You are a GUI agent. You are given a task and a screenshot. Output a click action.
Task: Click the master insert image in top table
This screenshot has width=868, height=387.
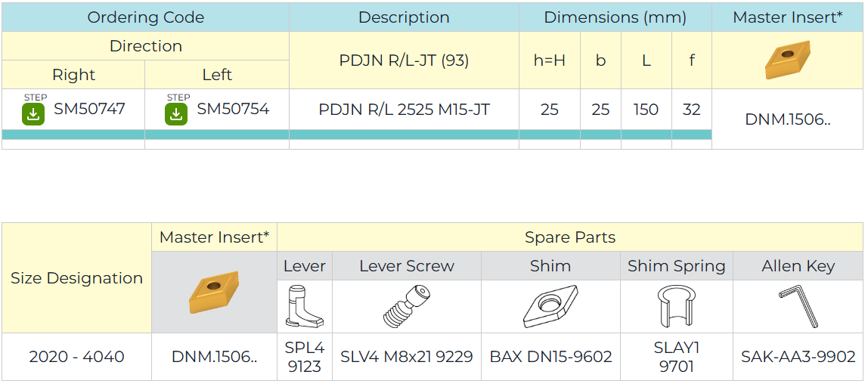(x=787, y=60)
